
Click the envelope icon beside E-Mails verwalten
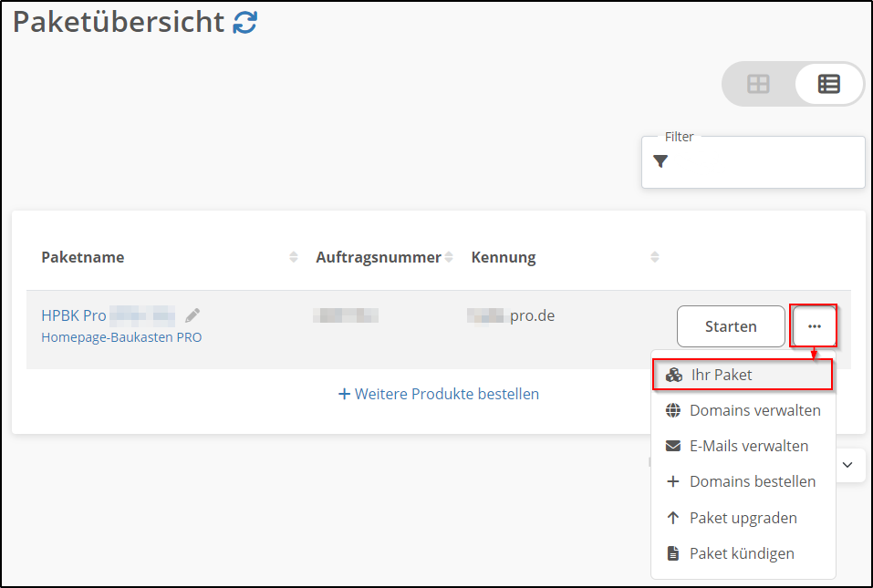point(673,446)
